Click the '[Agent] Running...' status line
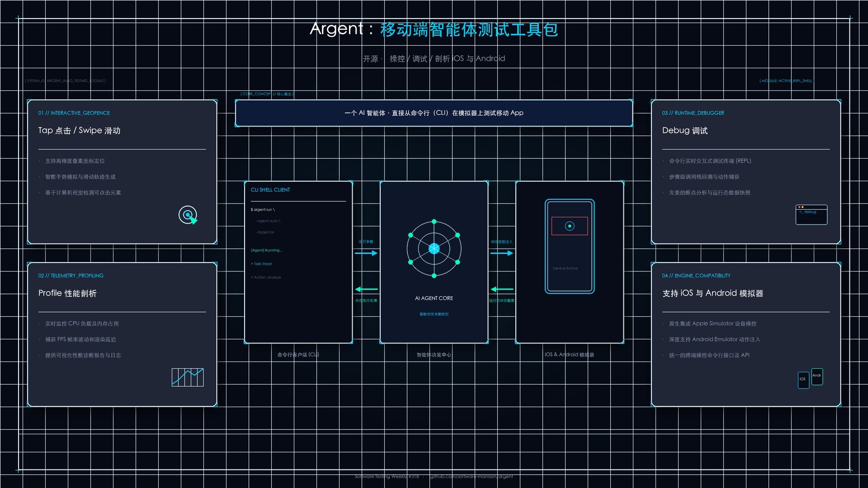The image size is (868, 488). coord(267,250)
